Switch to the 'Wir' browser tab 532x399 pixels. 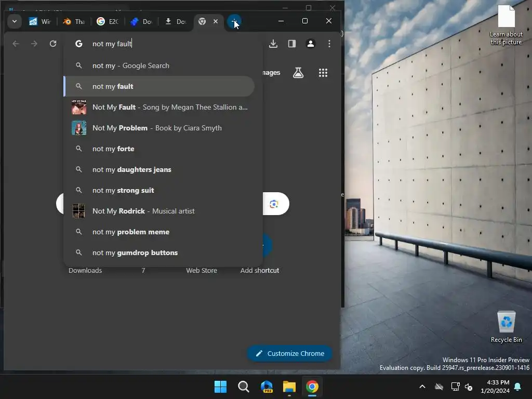[x=39, y=22]
